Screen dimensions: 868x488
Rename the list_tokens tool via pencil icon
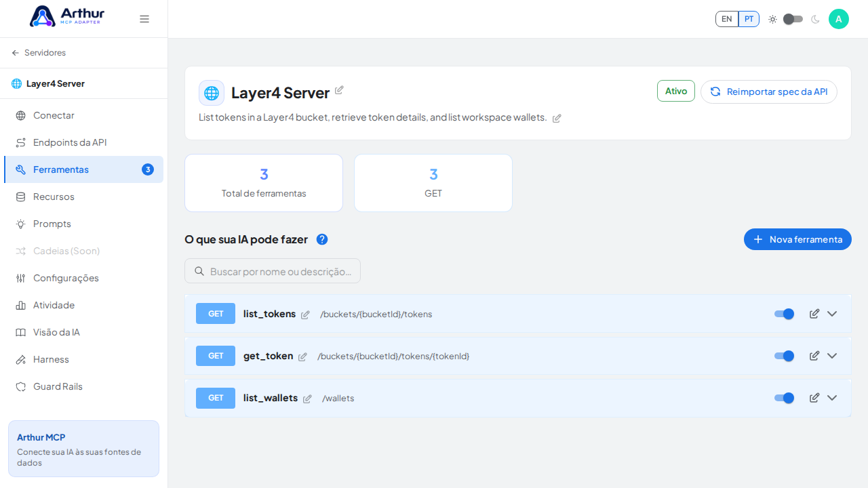pos(305,314)
